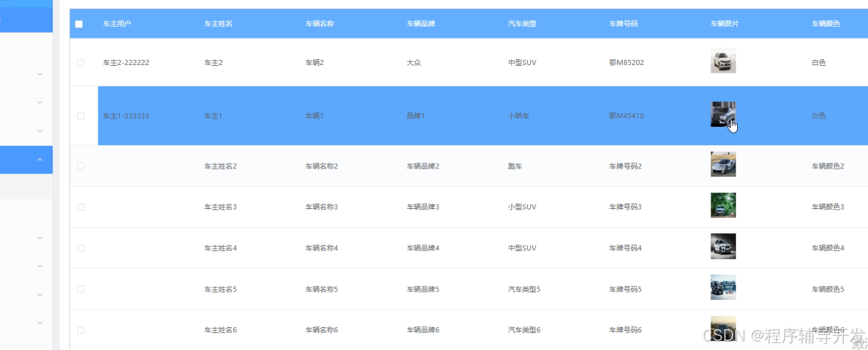View the car image of 车辆名称3
The width and height of the screenshot is (868, 350).
723,205
